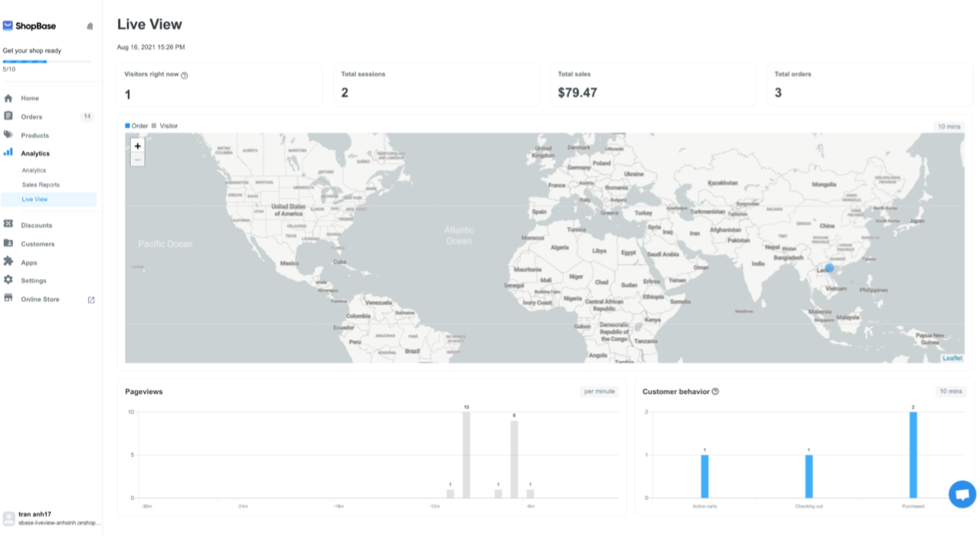This screenshot has height=542, width=980.
Task: Open Analytics sub-item under Analytics
Action: pos(34,170)
